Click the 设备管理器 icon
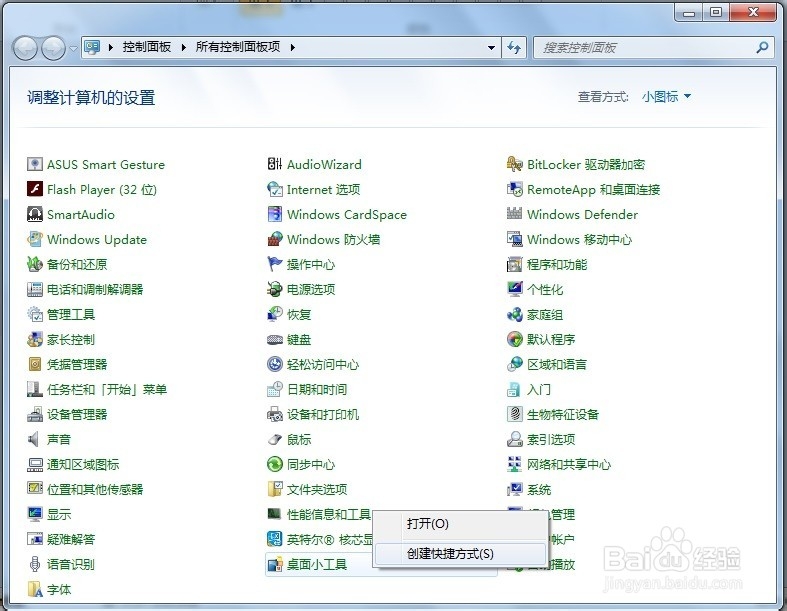The image size is (787, 611). click(x=35, y=414)
